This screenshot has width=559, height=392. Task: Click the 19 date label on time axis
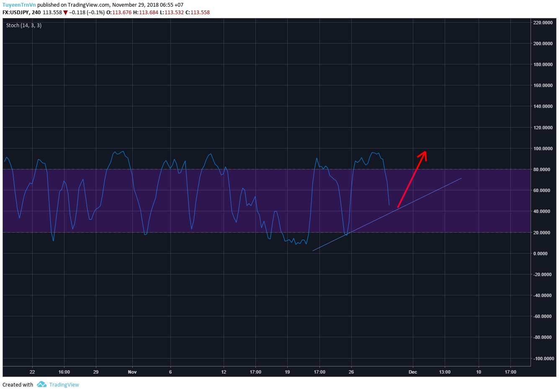(x=287, y=372)
